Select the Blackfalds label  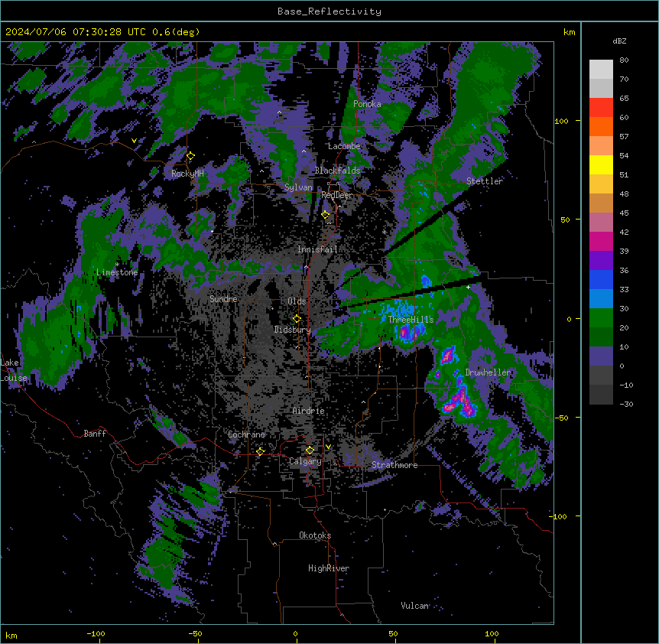coord(337,171)
